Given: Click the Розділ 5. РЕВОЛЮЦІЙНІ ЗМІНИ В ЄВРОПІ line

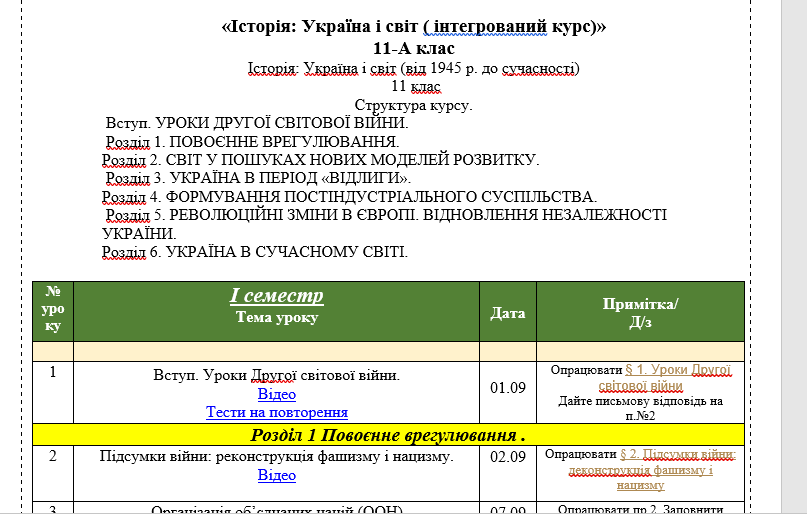Looking at the screenshot, I should point(384,224).
